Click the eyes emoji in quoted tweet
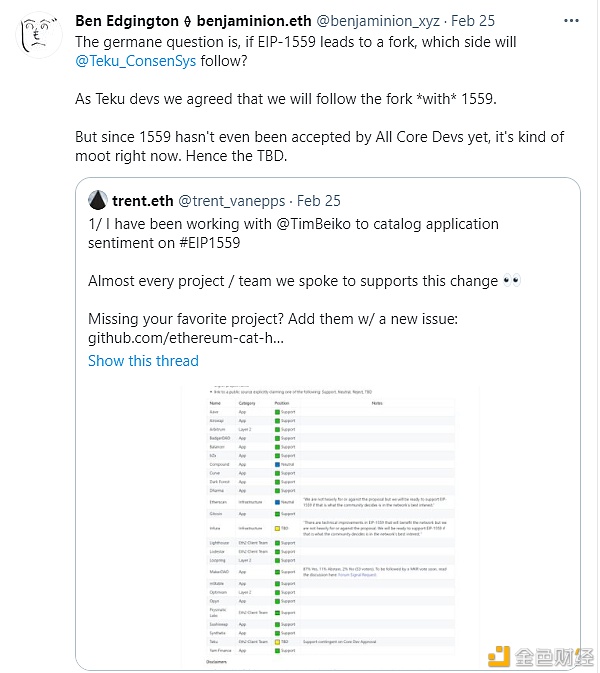 tap(512, 281)
